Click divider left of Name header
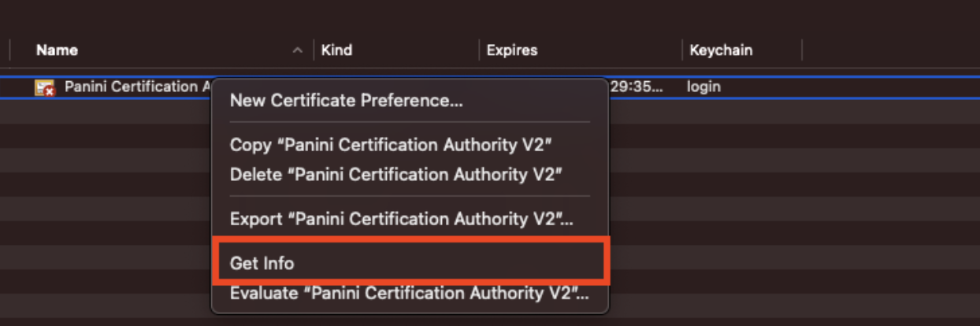Viewport: 980px width, 326px height. [9, 50]
